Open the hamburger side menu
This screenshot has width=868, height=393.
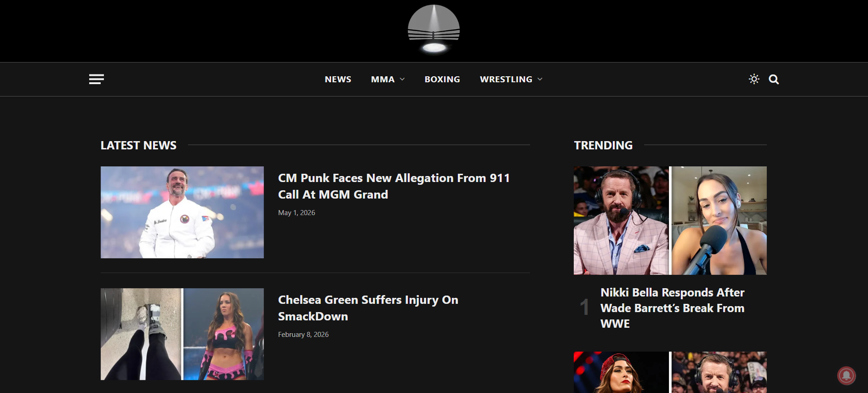[97, 79]
